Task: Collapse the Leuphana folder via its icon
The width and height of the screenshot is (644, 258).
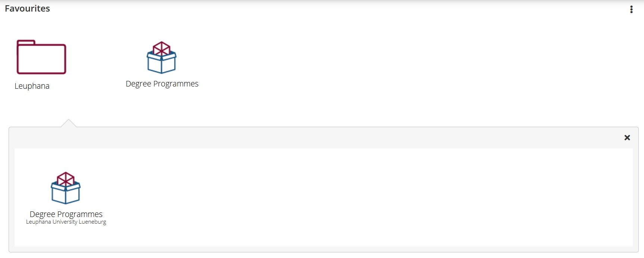Action: 41,57
